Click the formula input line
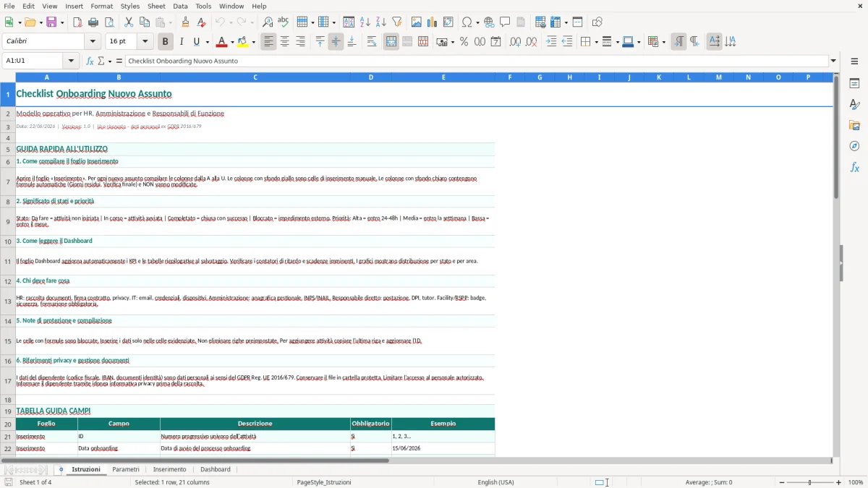The image size is (868, 488). coord(477,61)
